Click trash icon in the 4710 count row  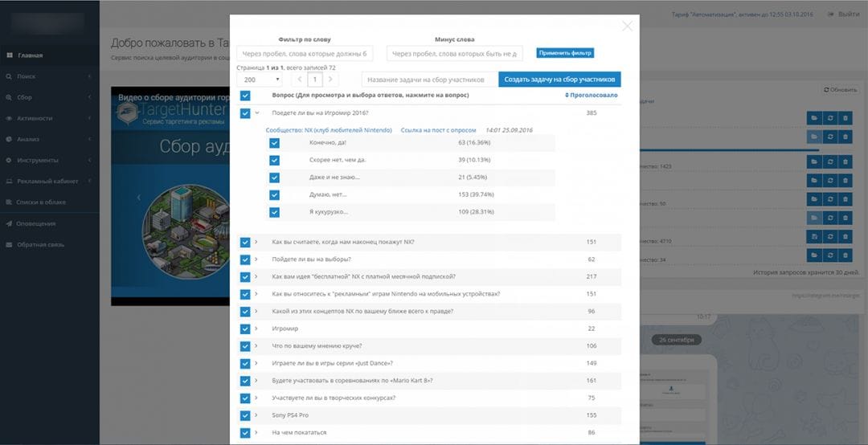pyautogui.click(x=845, y=236)
